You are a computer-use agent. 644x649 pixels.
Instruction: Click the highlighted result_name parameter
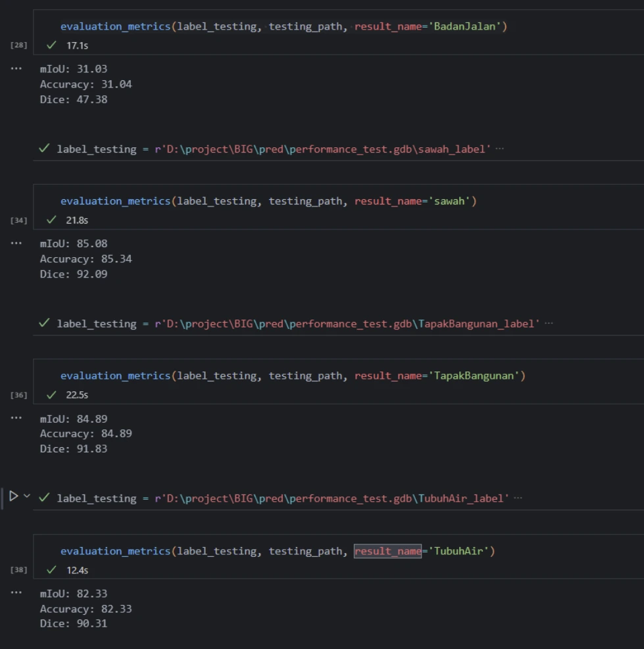[x=387, y=551]
